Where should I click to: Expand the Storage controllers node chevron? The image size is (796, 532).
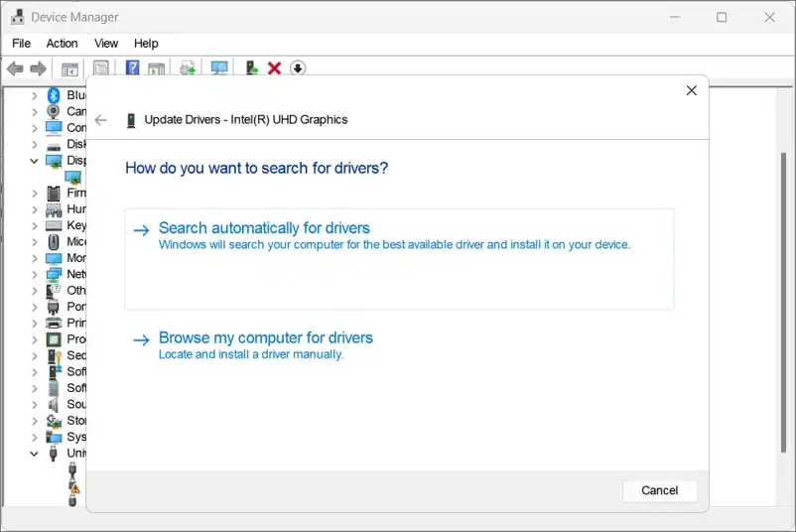[x=34, y=421]
